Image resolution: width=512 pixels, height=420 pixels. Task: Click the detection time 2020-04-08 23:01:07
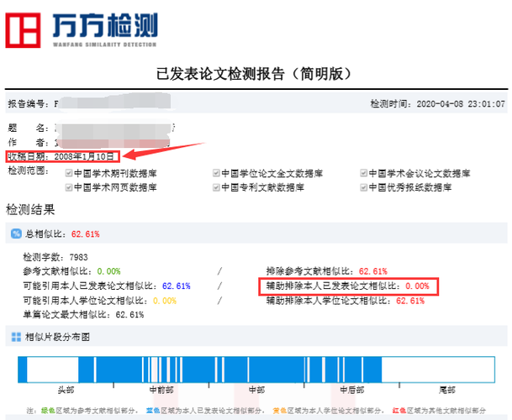(461, 104)
